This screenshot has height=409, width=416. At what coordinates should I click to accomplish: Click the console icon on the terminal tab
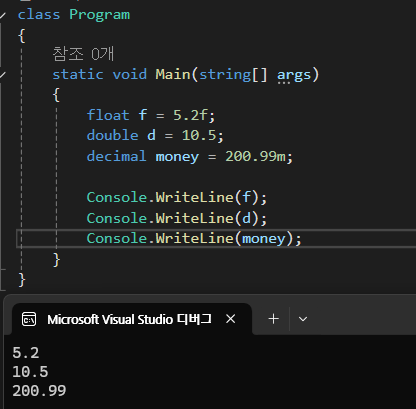pos(29,319)
